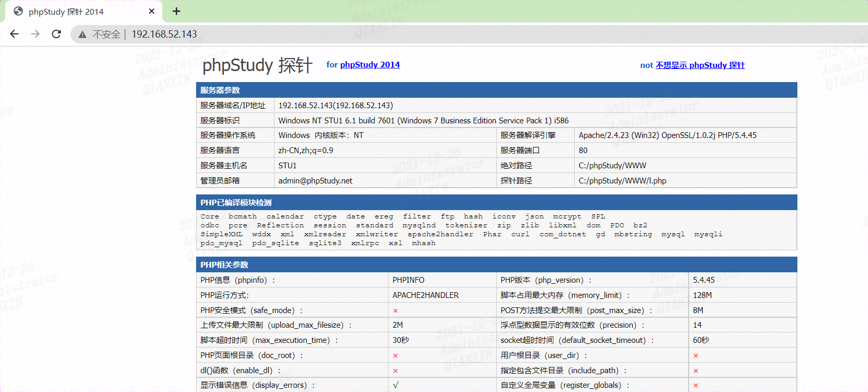Click the red cross for user_dir
868x392 pixels.
point(695,355)
